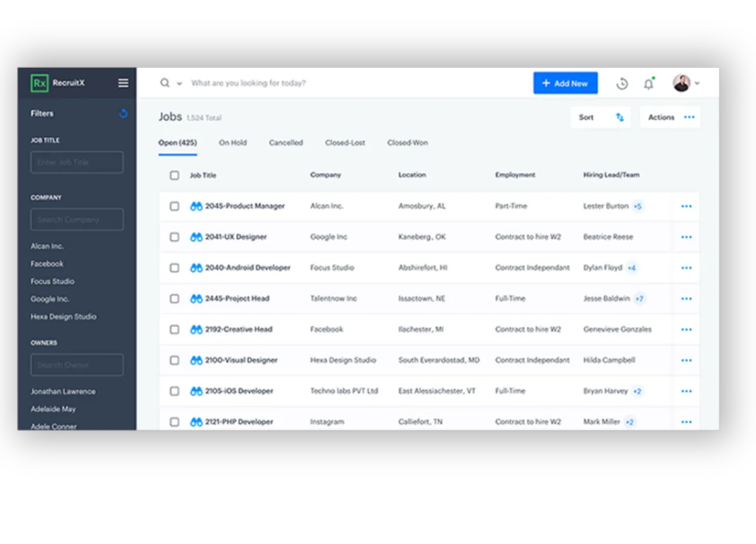The width and height of the screenshot is (756, 544).
Task: Open row options dots for Lester Burton row
Action: 687,206
